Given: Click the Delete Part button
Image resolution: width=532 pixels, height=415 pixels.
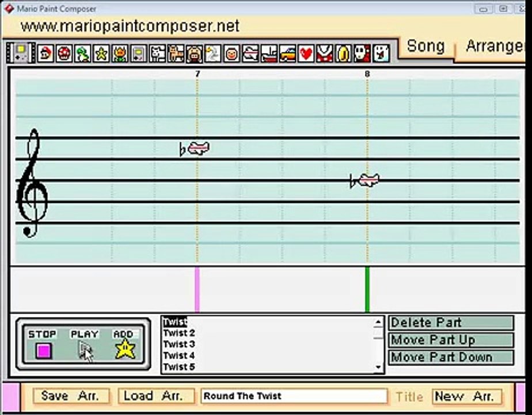Looking at the screenshot, I should [x=451, y=323].
